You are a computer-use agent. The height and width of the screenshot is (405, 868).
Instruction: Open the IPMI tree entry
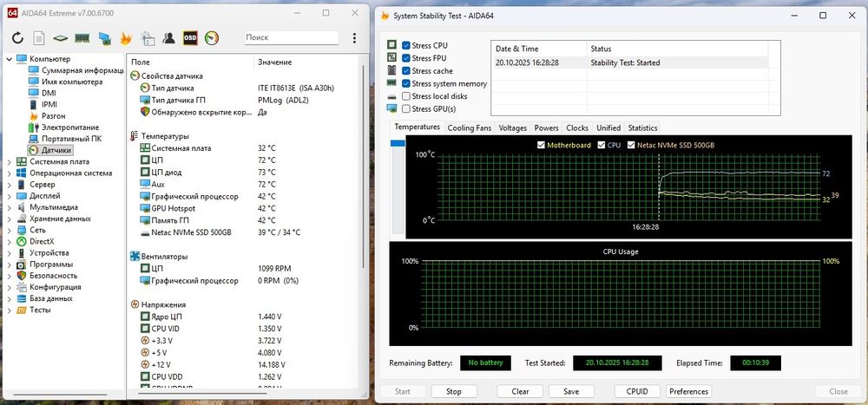[49, 104]
